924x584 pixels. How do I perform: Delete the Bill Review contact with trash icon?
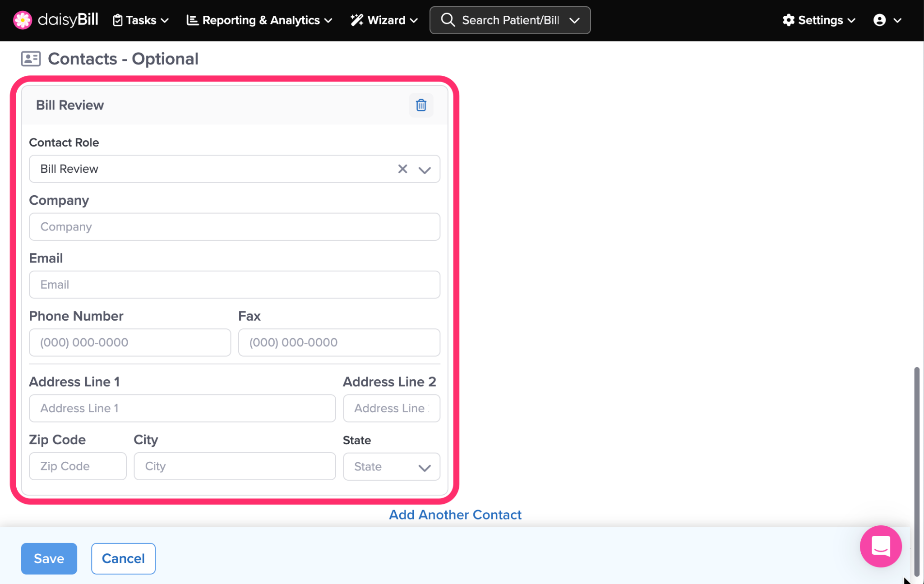click(x=420, y=105)
